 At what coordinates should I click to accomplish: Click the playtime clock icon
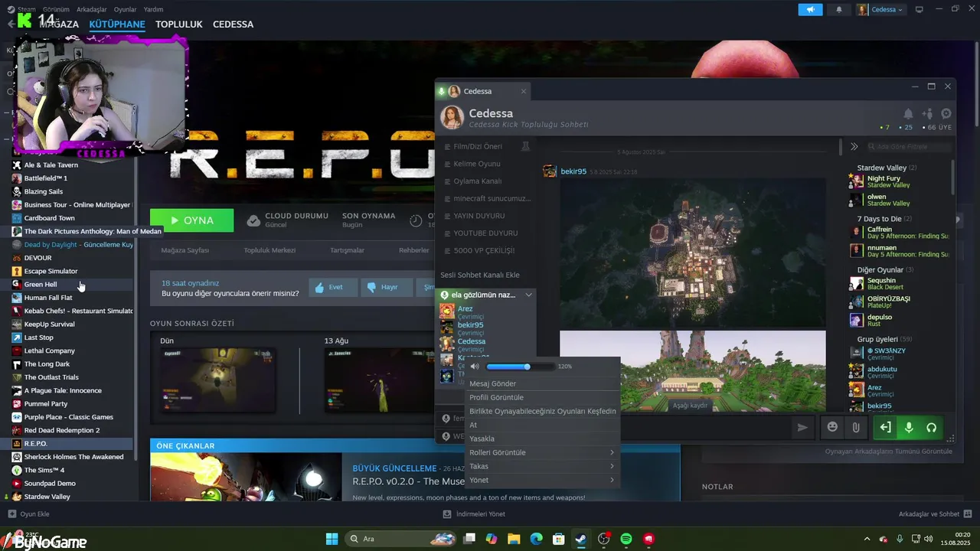pyautogui.click(x=416, y=220)
